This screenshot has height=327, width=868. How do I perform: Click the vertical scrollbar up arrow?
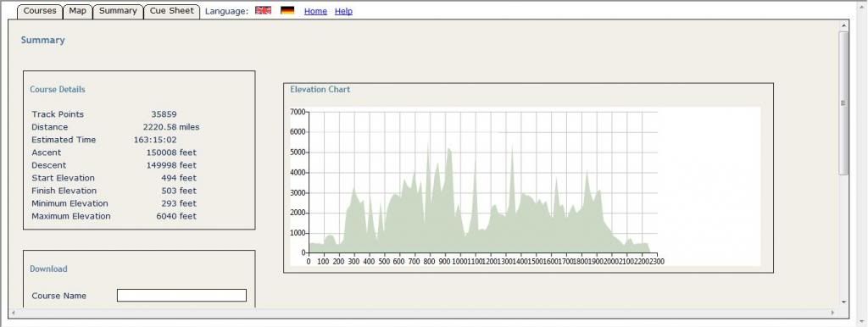click(x=843, y=25)
